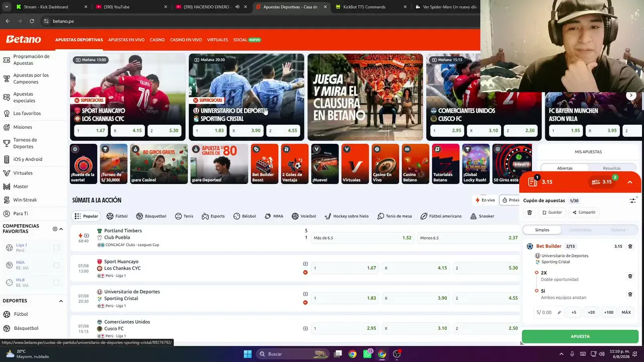This screenshot has height=362, width=644.
Task: Open Apuestas por los Campeones in the sidebar
Action: click(31, 78)
